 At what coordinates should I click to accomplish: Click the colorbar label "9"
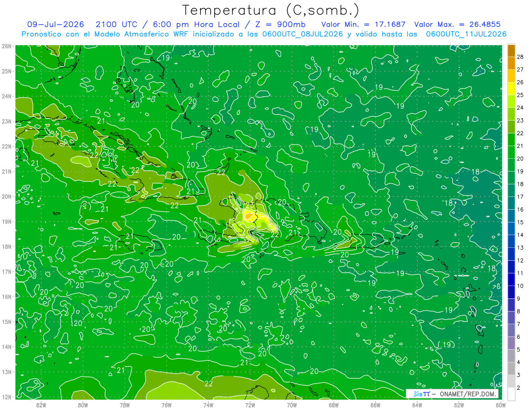[518, 299]
